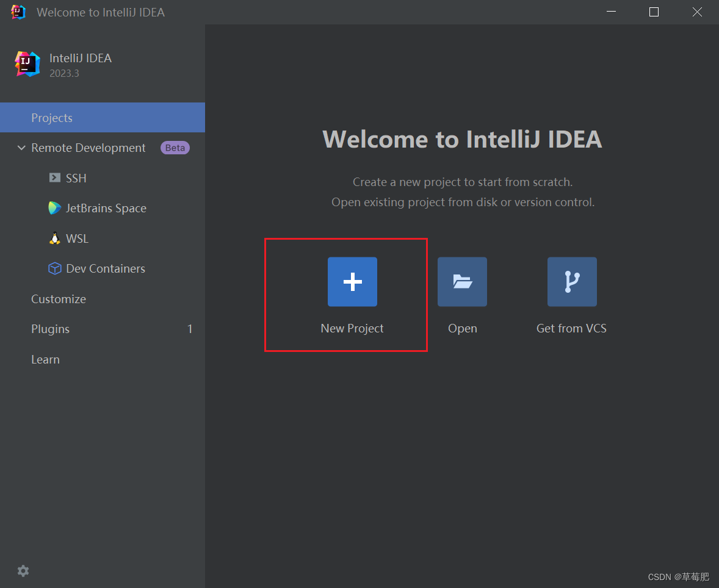Open the Plugins section
719x588 pixels.
point(50,329)
